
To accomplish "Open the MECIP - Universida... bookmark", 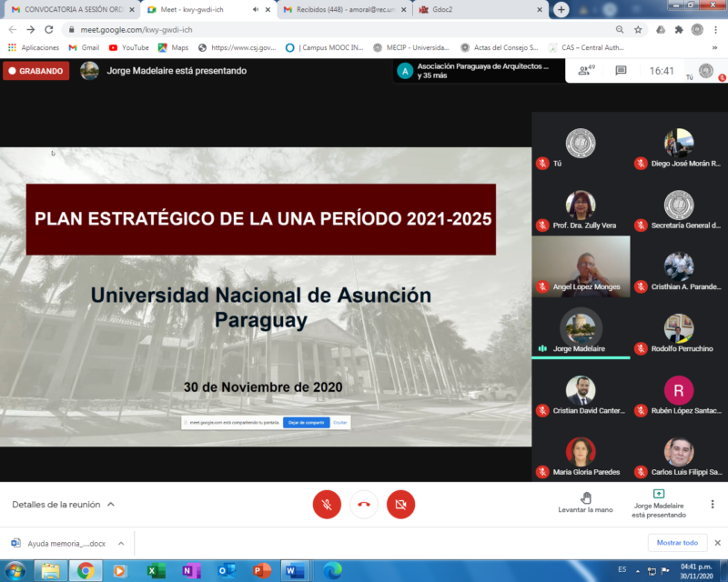I will click(411, 47).
